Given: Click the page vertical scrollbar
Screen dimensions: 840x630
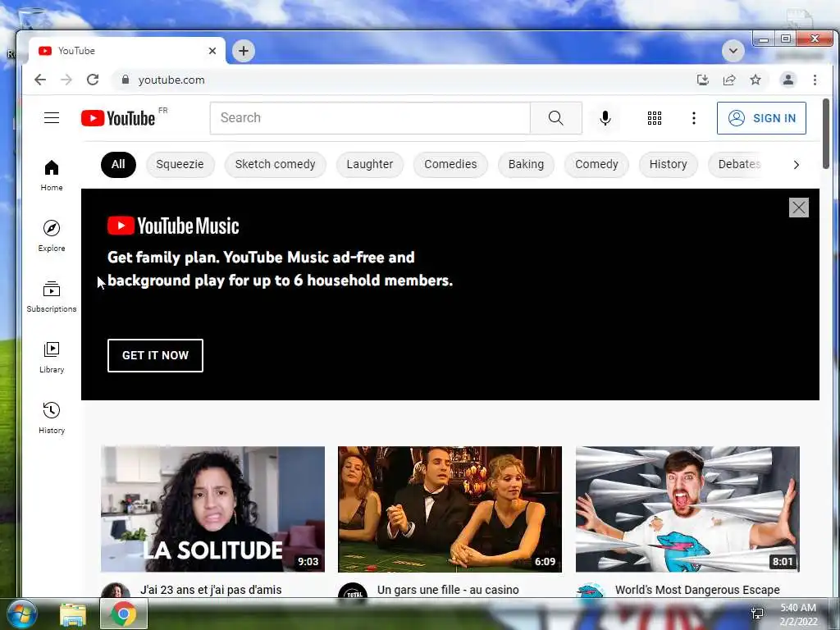Looking at the screenshot, I should (825, 134).
